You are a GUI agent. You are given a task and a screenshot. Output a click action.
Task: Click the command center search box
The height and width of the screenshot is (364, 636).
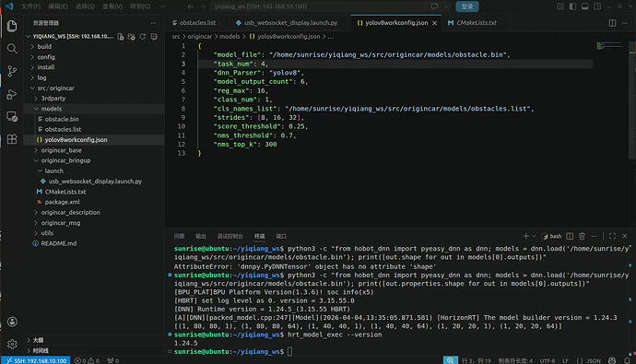tap(324, 6)
